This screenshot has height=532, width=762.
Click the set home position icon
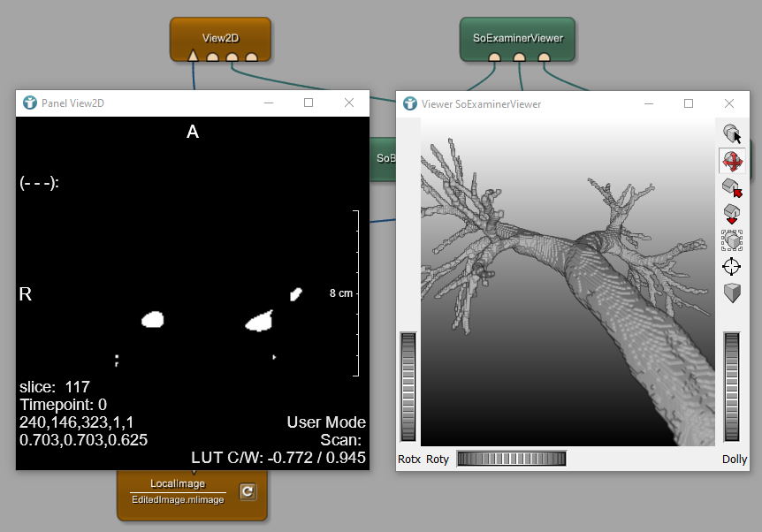click(732, 214)
